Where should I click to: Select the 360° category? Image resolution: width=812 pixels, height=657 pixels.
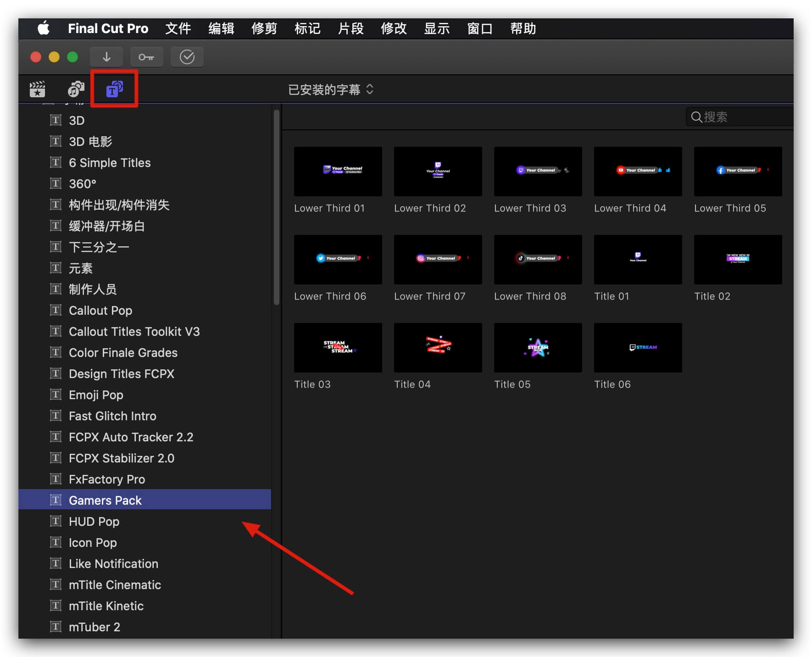tap(145, 184)
